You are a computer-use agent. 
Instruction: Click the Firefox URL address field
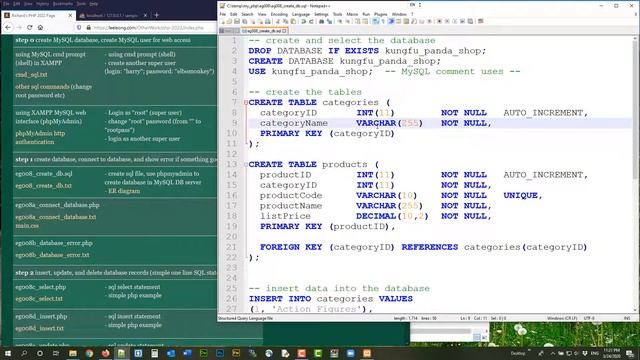pos(149,28)
